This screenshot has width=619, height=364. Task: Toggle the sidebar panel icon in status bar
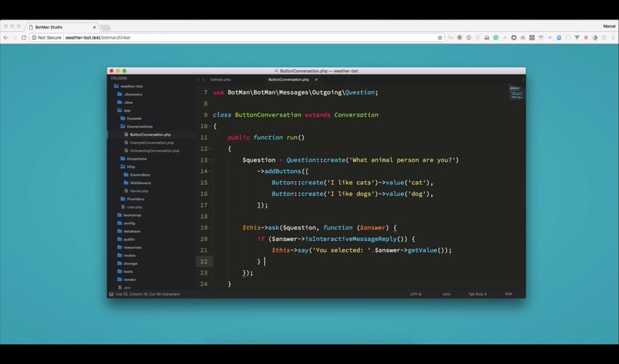[x=111, y=294]
